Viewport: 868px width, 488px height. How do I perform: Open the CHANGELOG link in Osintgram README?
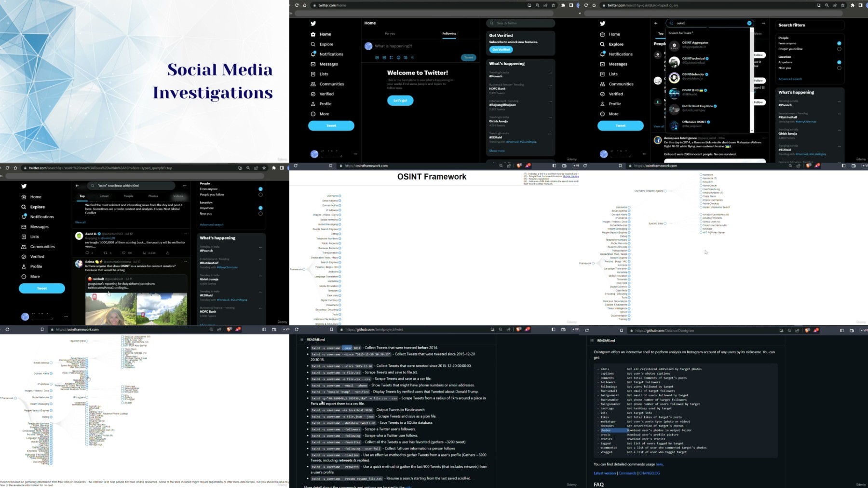click(649, 474)
